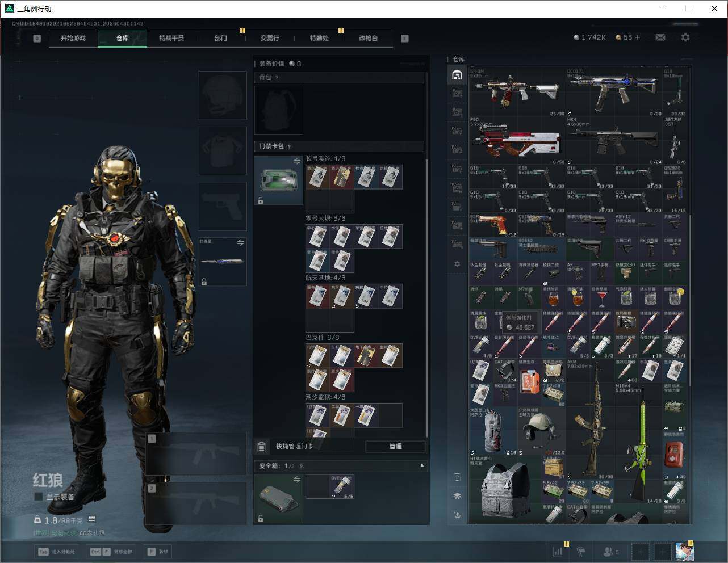Open the 特战干员 tab

pyautogui.click(x=171, y=38)
